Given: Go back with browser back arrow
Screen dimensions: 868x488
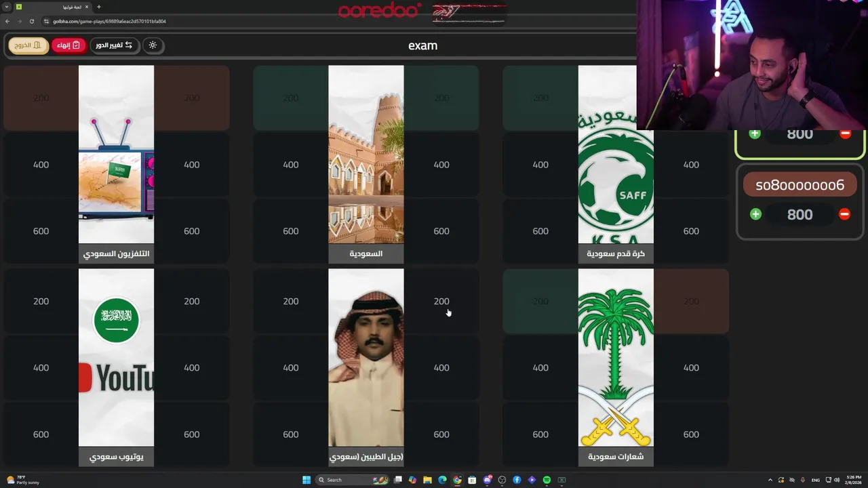Looking at the screenshot, I should pyautogui.click(x=7, y=21).
